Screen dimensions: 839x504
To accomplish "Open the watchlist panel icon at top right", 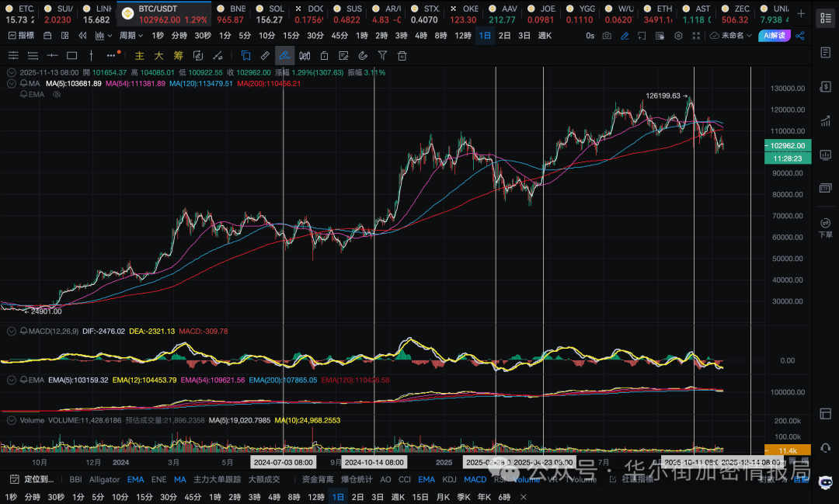I will point(826,18).
